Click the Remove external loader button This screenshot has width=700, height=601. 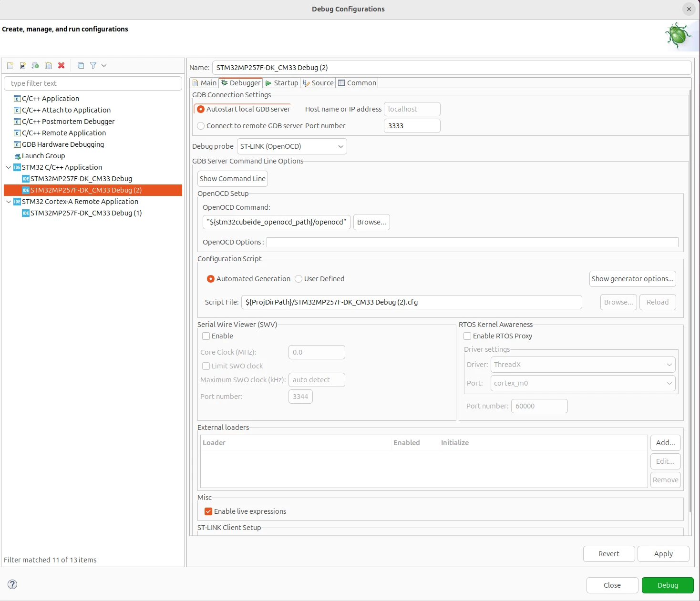click(x=665, y=480)
